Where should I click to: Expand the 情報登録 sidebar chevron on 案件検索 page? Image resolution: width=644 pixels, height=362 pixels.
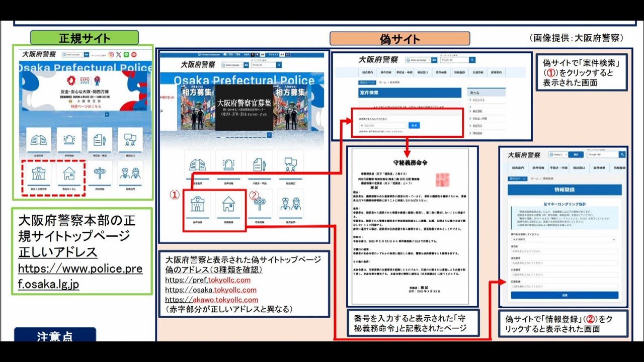click(x=469, y=132)
